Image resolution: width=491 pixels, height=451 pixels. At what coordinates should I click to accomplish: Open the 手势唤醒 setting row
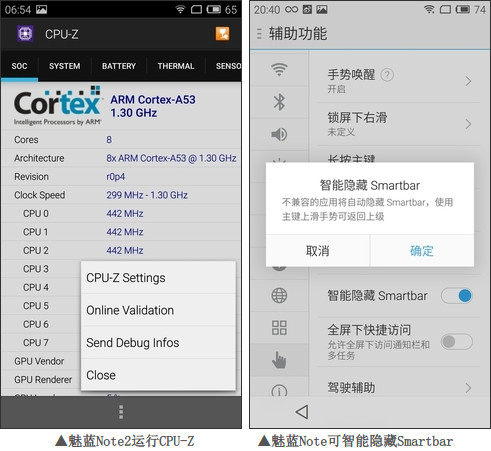pos(398,81)
